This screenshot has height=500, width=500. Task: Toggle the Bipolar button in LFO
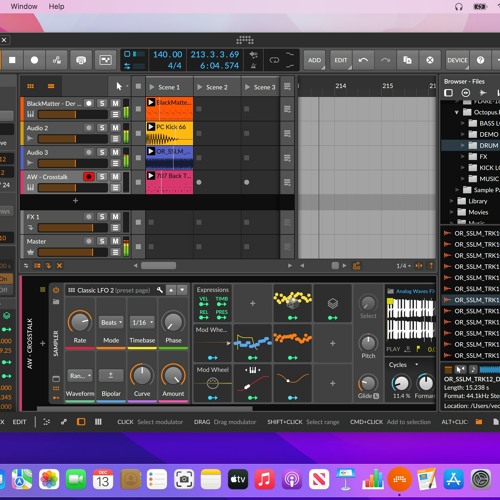tap(111, 376)
